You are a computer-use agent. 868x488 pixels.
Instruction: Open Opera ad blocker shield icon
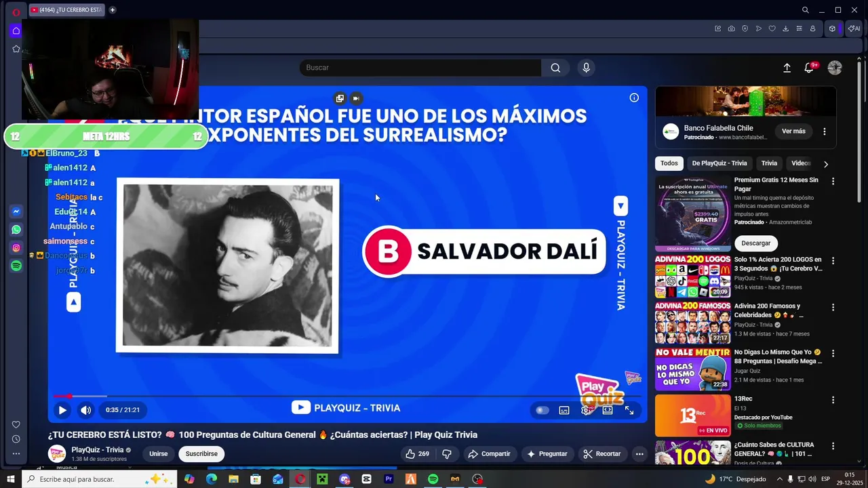tap(745, 28)
